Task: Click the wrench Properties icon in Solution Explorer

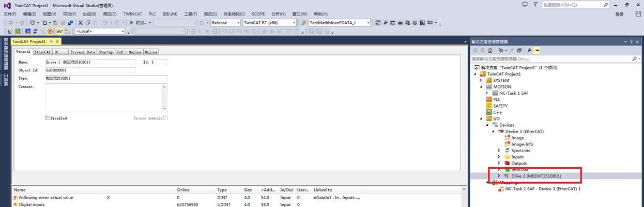Action: [529, 50]
